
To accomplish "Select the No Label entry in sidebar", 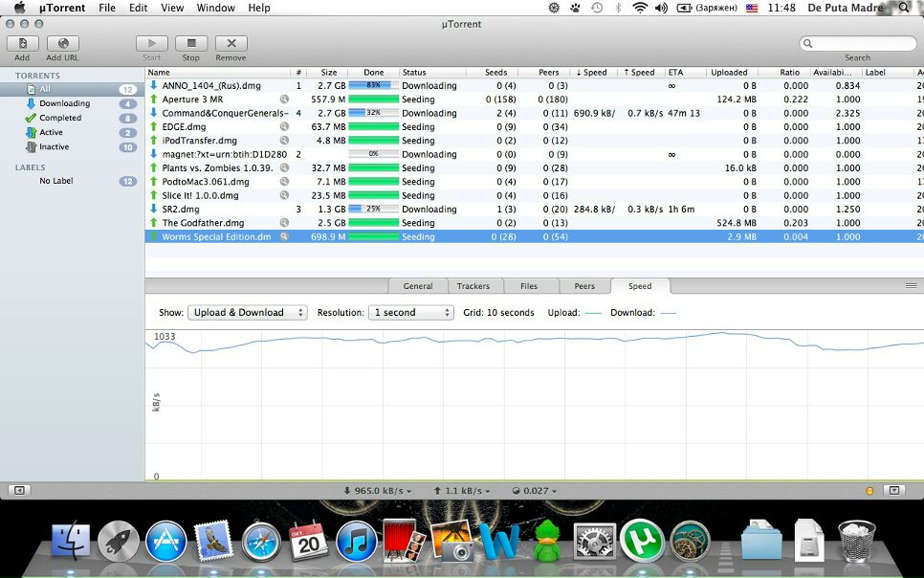I will click(x=55, y=181).
